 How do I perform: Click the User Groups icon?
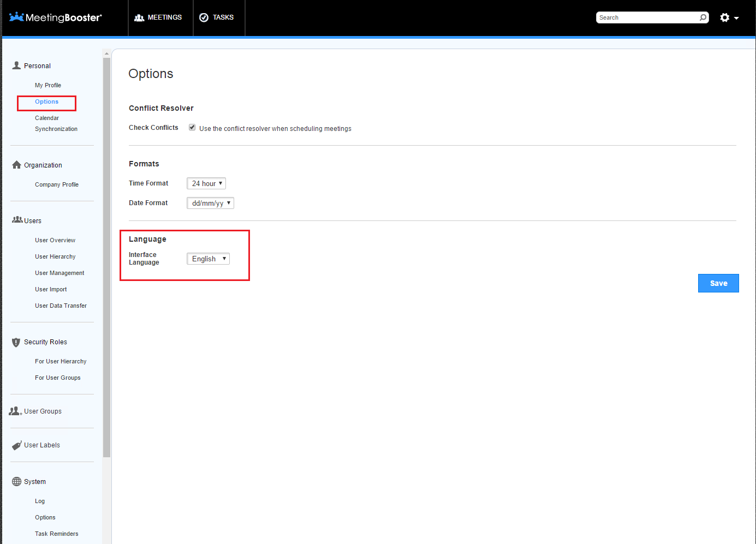(15, 410)
